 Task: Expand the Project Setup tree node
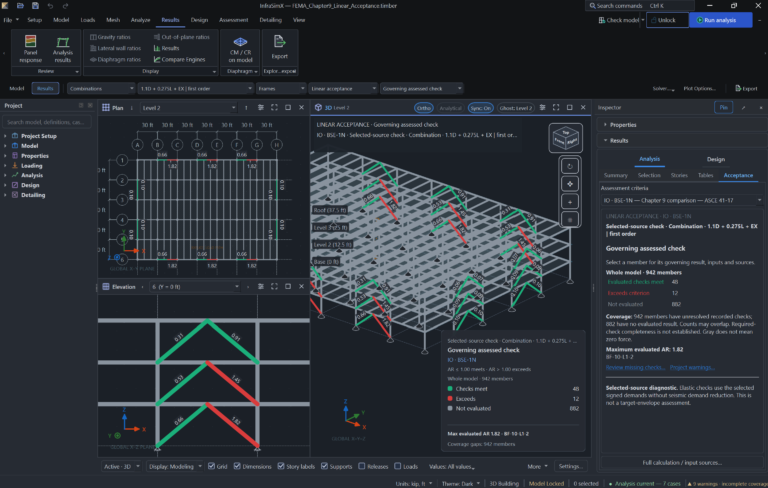(5, 136)
